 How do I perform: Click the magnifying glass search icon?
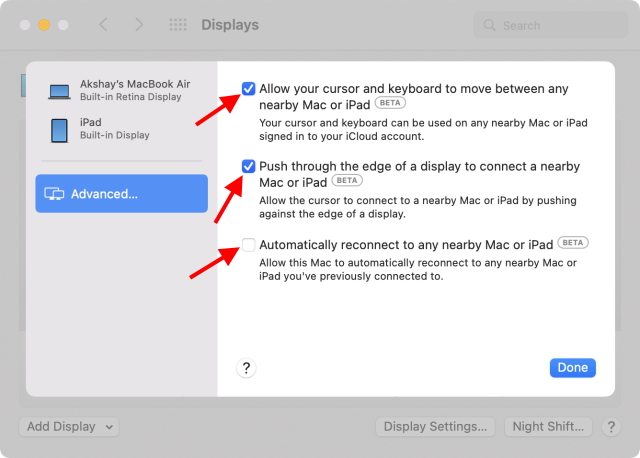pyautogui.click(x=490, y=25)
